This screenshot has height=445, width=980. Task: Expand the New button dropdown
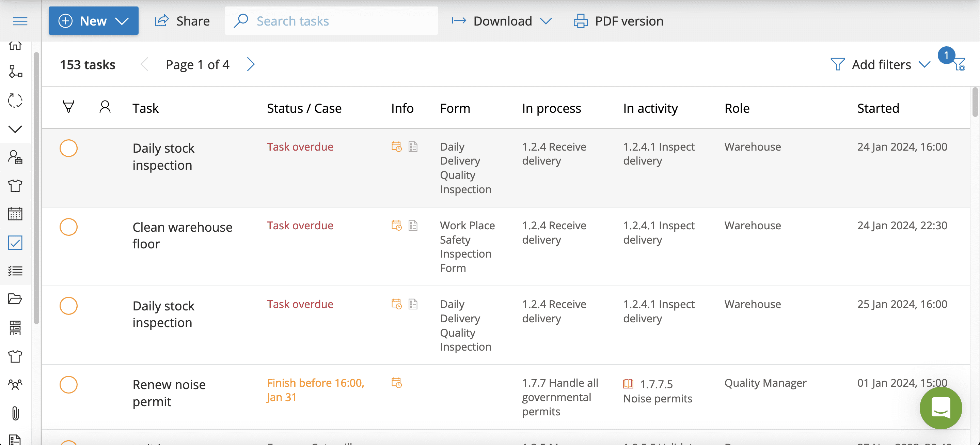point(122,21)
